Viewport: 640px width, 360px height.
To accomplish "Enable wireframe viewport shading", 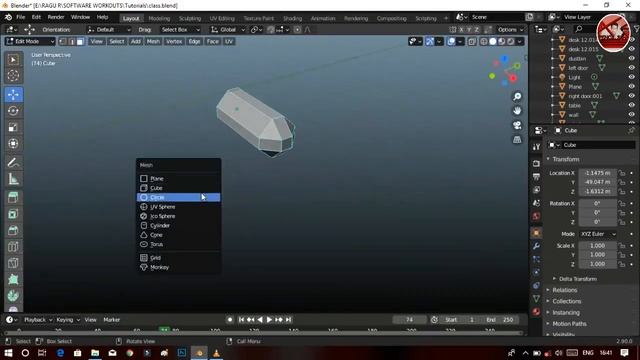I will [484, 42].
